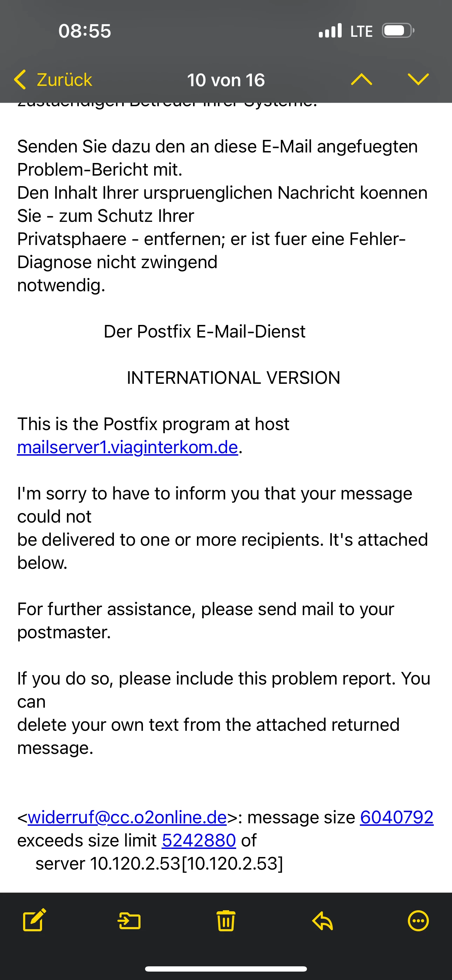Go to previous message with up chevron
The image size is (452, 980).
(x=362, y=80)
